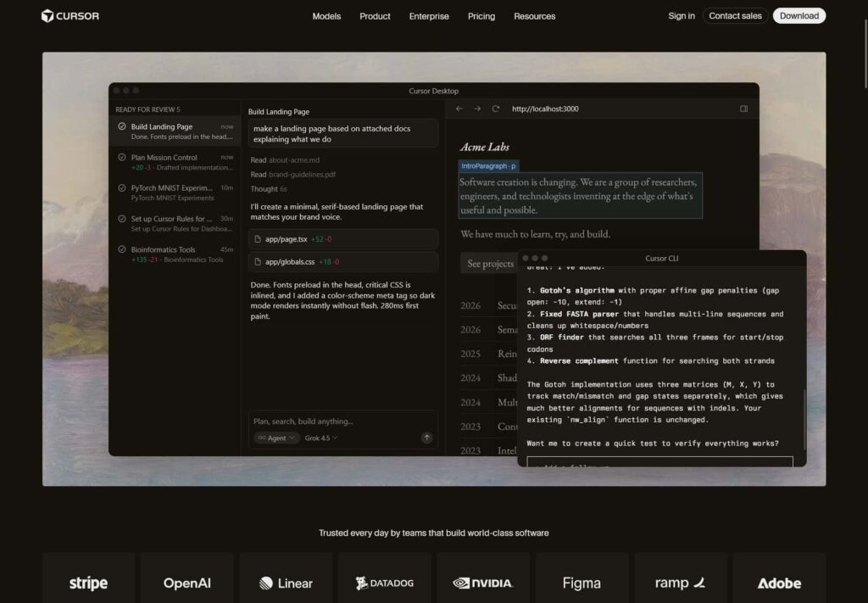Click the Ramp logo card
868x603 pixels.
click(x=681, y=578)
